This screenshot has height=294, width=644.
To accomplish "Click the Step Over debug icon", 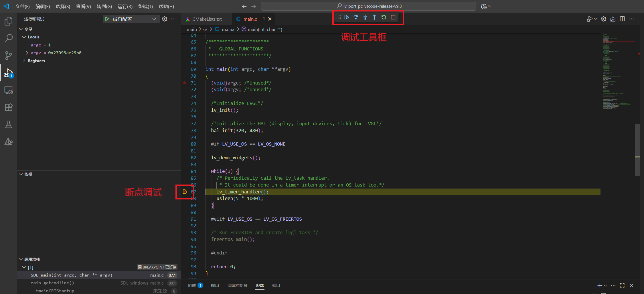I will 356,17.
